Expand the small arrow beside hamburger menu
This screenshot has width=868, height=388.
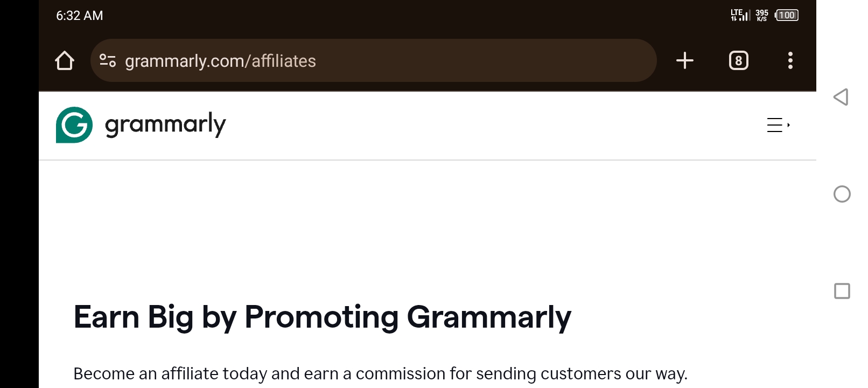point(788,125)
